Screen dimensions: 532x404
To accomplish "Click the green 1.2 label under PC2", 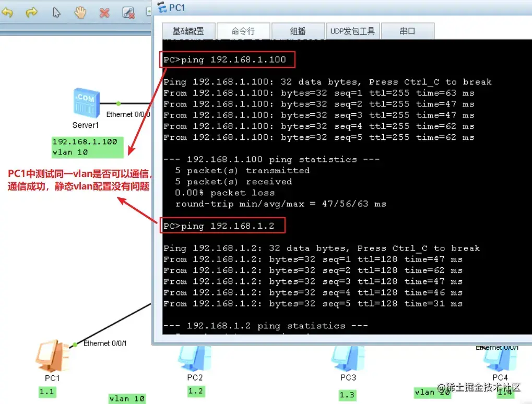I will click(196, 391).
